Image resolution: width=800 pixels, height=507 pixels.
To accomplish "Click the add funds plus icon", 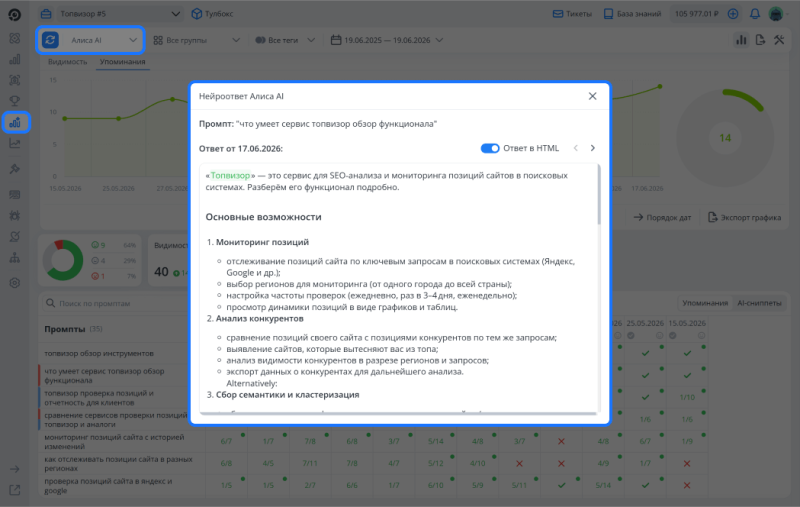I will click(x=733, y=14).
